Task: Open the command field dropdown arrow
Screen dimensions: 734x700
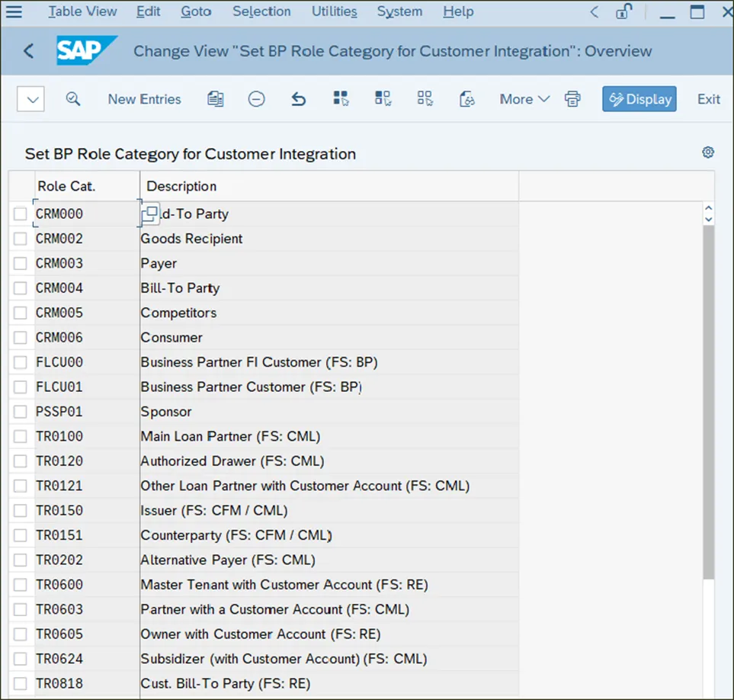Action: 31,99
